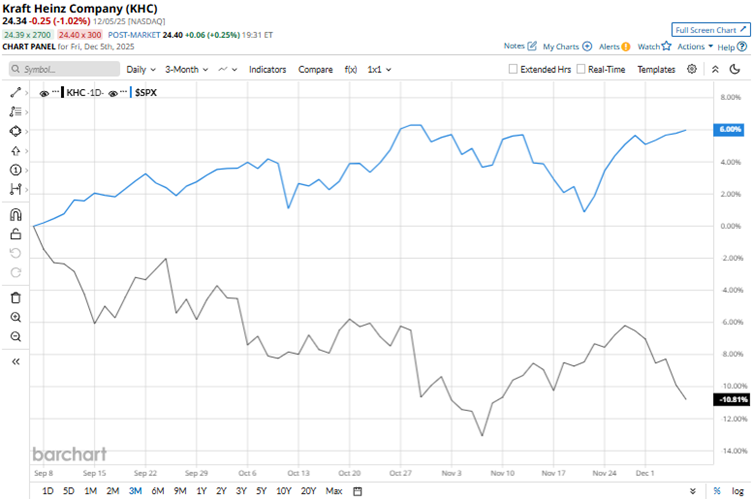The image size is (752, 499).
Task: Delete drawings with trash icon
Action: point(15,297)
